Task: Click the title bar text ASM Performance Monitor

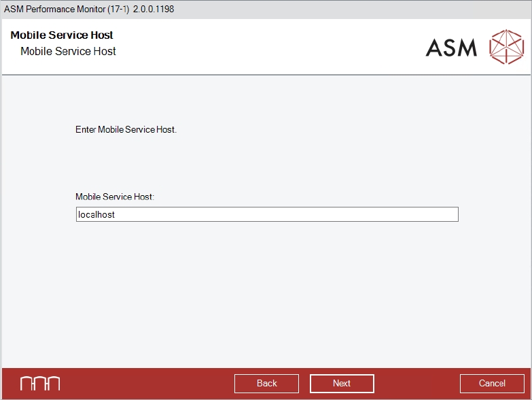Action: click(89, 9)
